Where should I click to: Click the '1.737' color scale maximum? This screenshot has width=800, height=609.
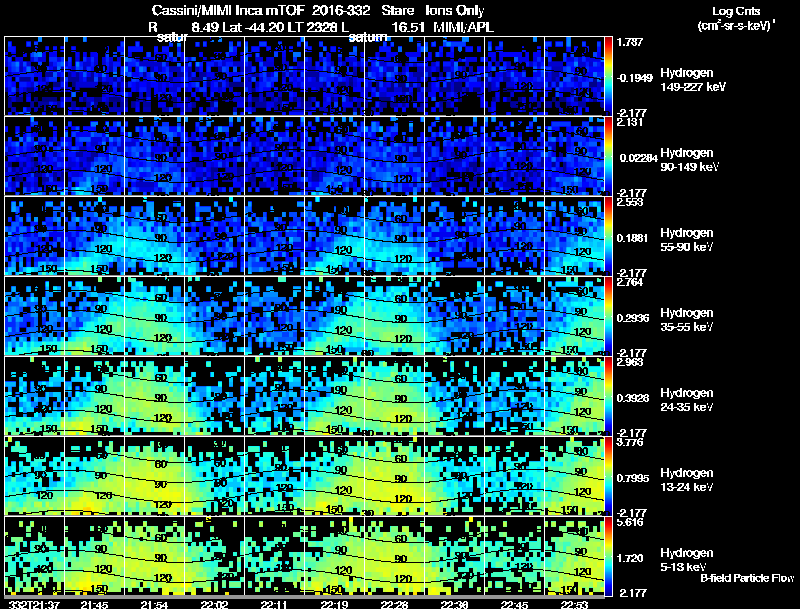tap(630, 42)
